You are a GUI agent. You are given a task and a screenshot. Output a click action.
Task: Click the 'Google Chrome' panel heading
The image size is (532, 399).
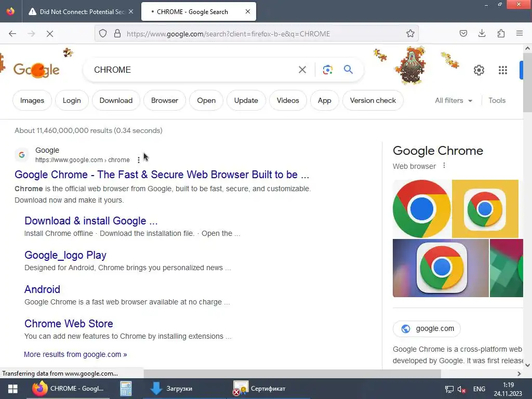437,150
